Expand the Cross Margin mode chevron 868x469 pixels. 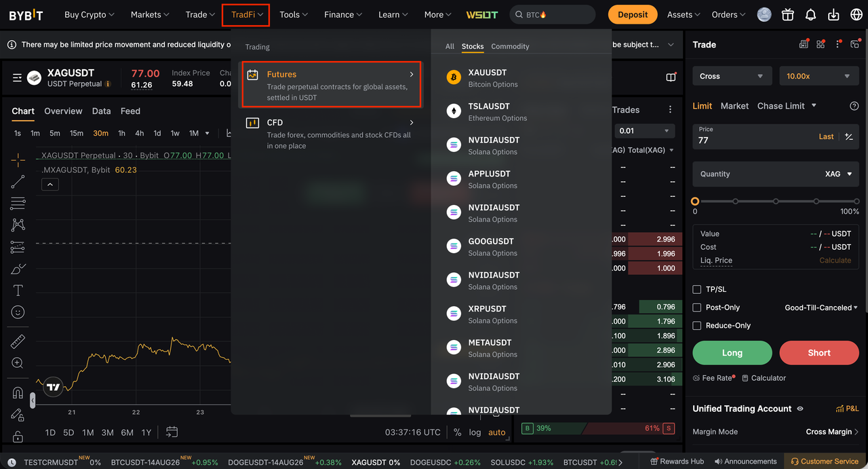[x=856, y=432]
